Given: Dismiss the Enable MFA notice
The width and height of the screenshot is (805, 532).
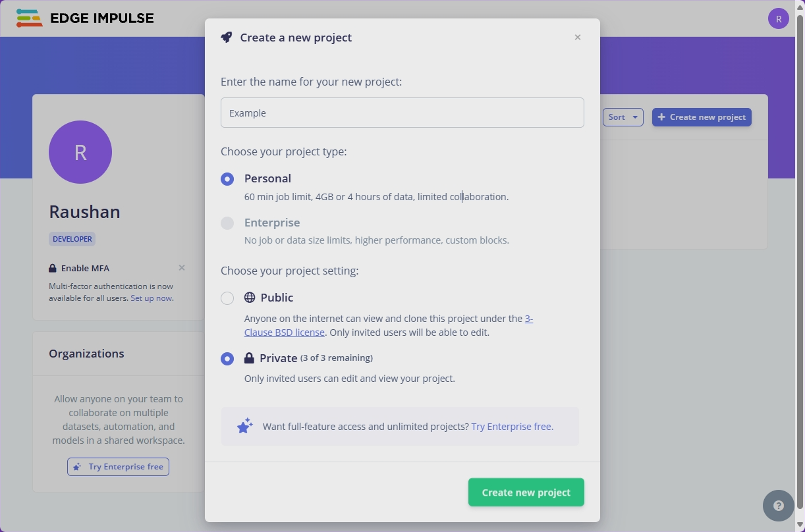Looking at the screenshot, I should pyautogui.click(x=182, y=268).
